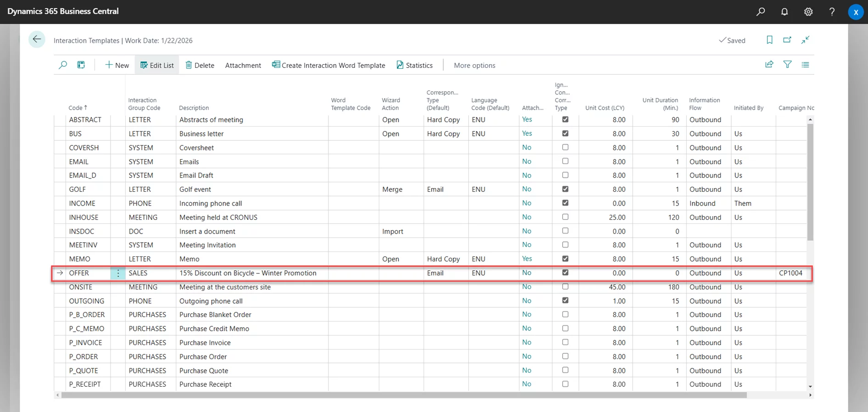
Task: Click Edit List in the action bar
Action: click(157, 65)
